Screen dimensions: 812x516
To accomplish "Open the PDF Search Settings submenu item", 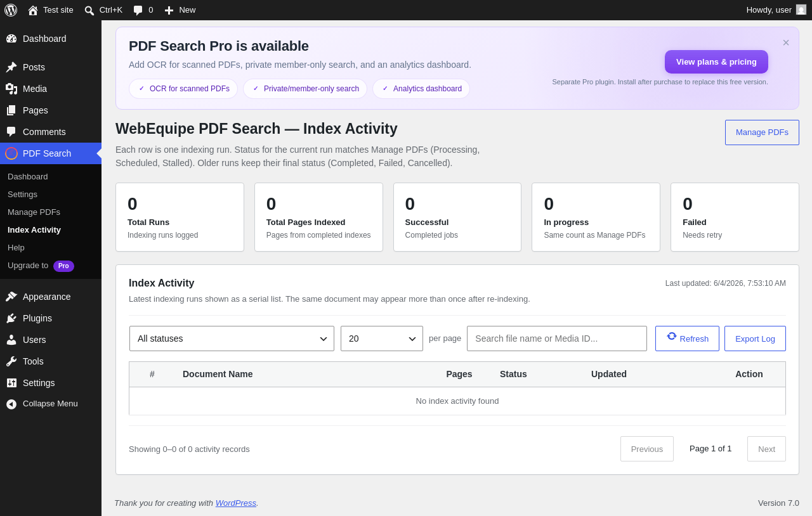I will (22, 194).
